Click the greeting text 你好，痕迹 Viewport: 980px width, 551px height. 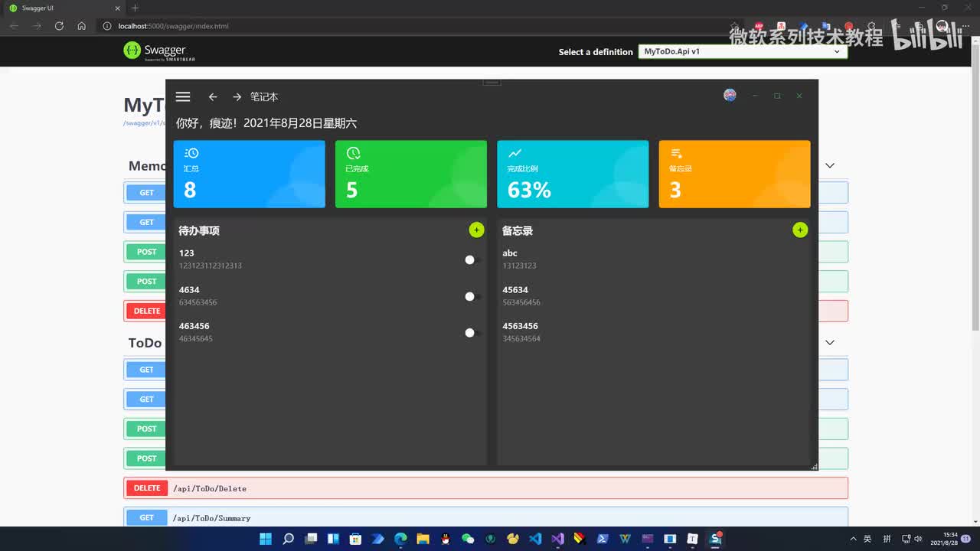[x=207, y=123]
